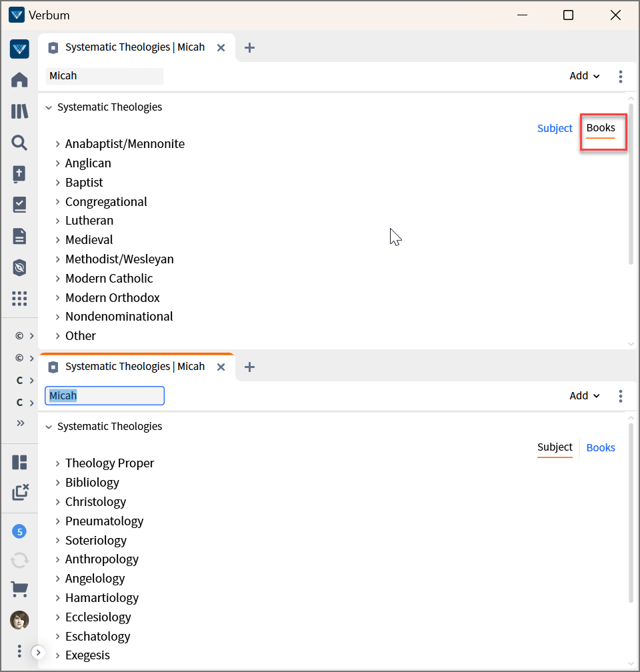Select the Anthropology row
This screenshot has height=672, width=640.
click(x=101, y=559)
